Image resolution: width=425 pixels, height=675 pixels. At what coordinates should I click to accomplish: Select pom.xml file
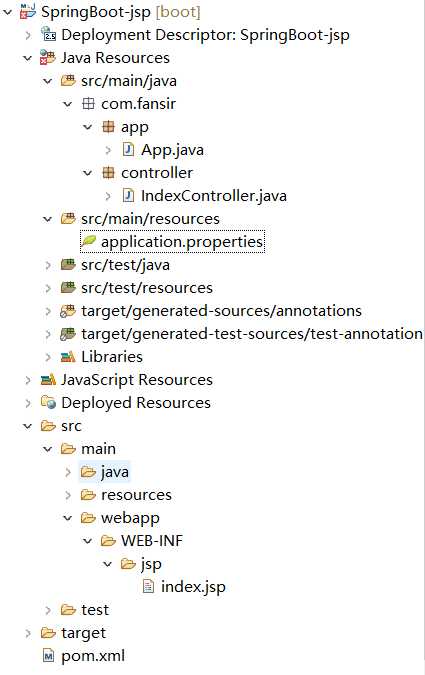coord(93,656)
